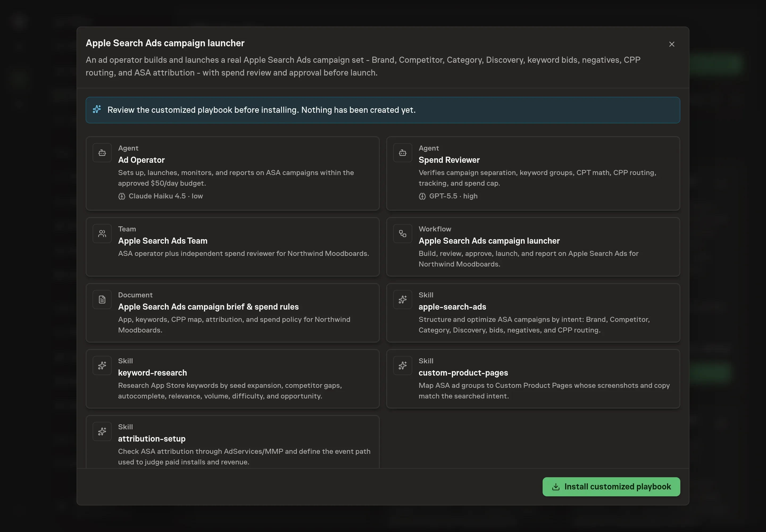The image size is (766, 532).
Task: Click the skill icon beside custom-product-pages
Action: pyautogui.click(x=402, y=365)
